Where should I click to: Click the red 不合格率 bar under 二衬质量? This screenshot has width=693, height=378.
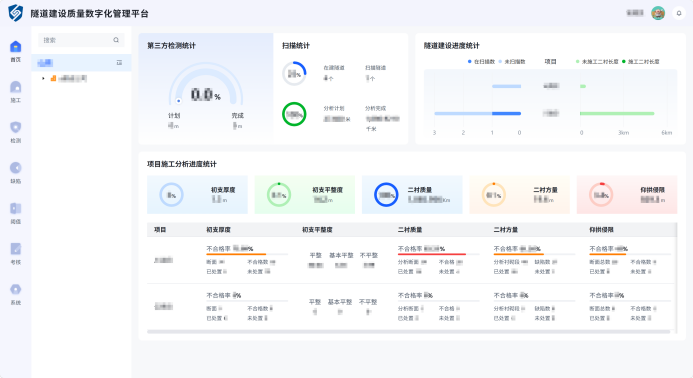[x=432, y=254]
